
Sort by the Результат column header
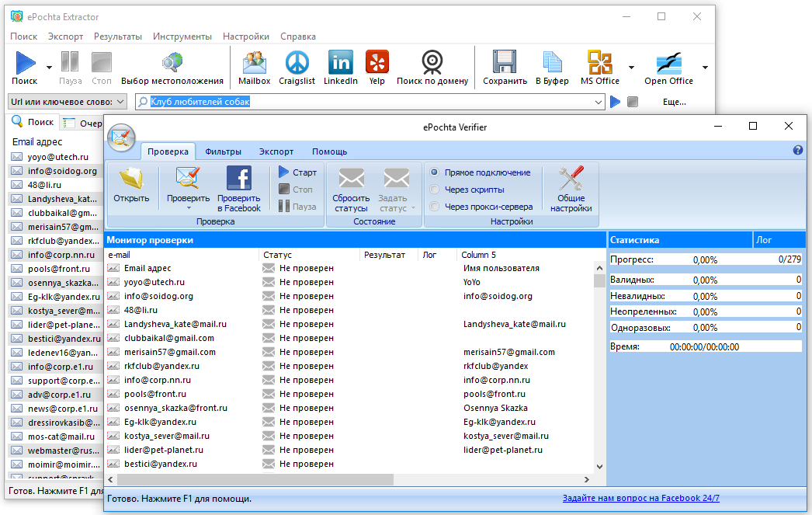click(388, 254)
